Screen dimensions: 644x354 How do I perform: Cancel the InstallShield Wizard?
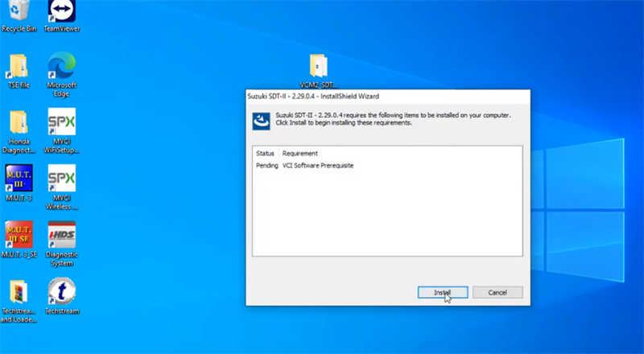497,292
